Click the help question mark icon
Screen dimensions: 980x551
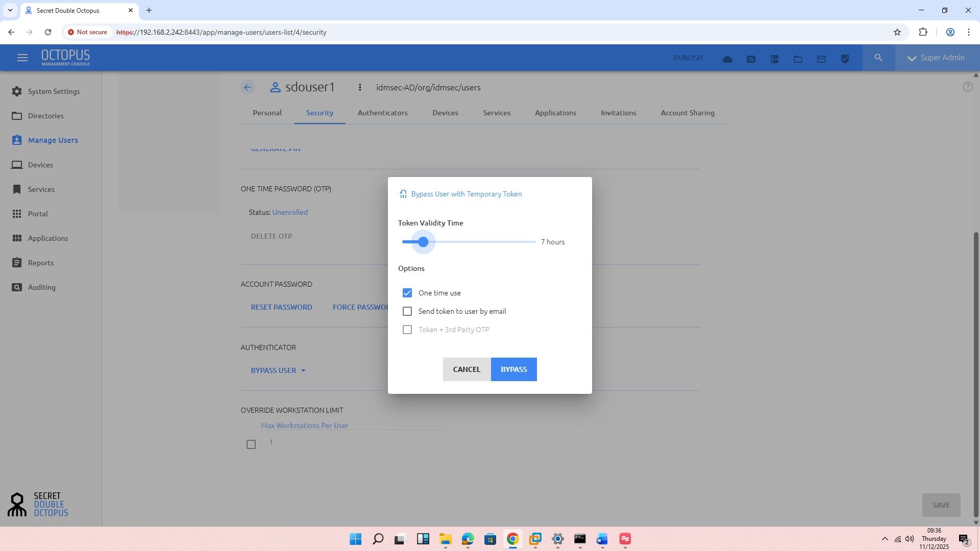967,87
